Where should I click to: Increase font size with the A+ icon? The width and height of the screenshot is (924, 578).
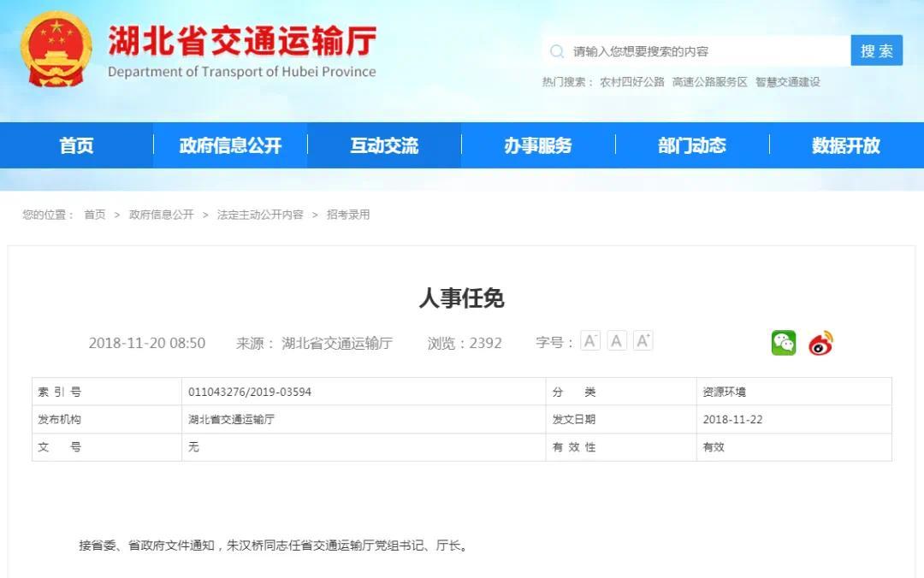643,339
